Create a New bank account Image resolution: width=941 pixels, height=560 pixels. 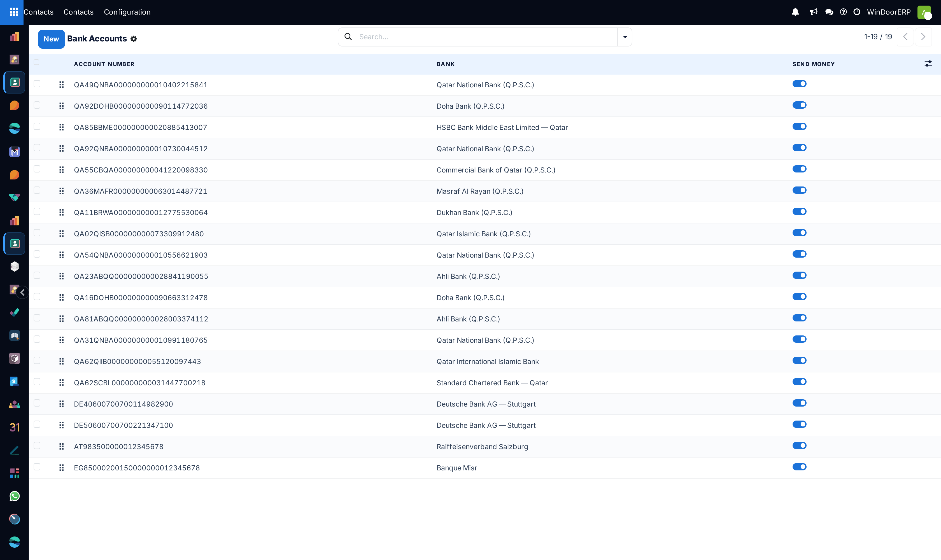click(x=51, y=39)
